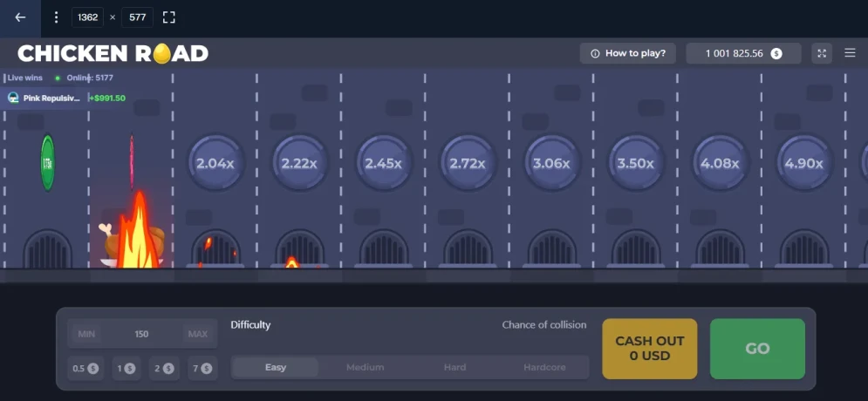
Task: Set bet to MAX
Action: tap(198, 334)
